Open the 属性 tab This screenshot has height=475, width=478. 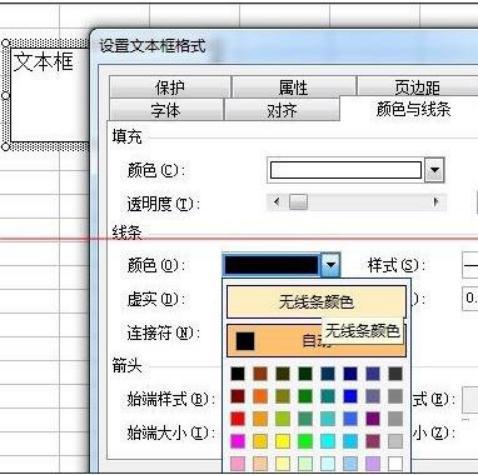[293, 87]
